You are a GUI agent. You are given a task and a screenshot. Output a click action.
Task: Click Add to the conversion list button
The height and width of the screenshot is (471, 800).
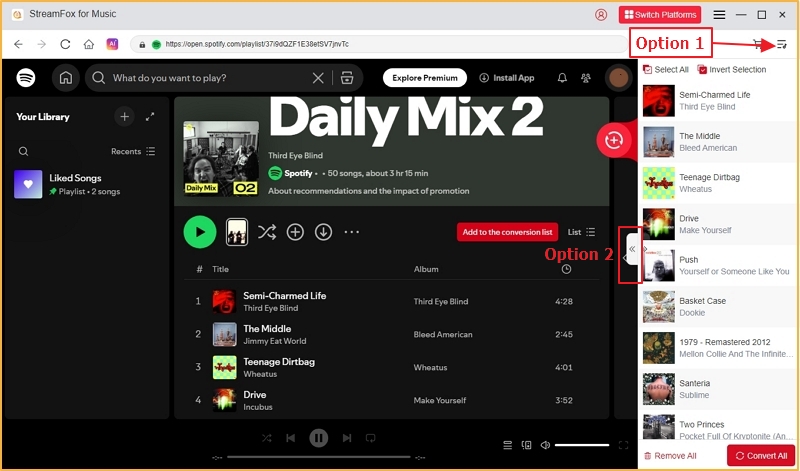click(508, 232)
